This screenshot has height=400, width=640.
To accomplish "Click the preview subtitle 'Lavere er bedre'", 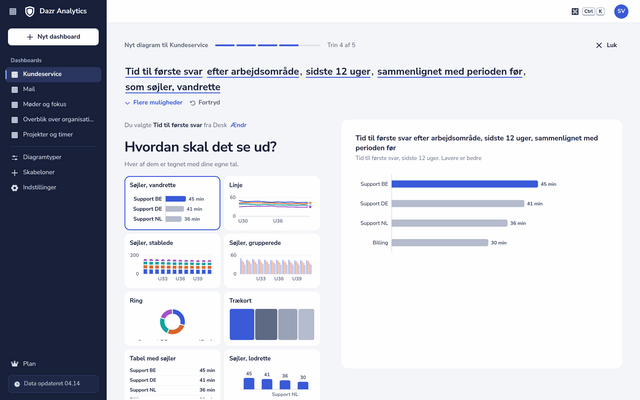I will point(461,158).
